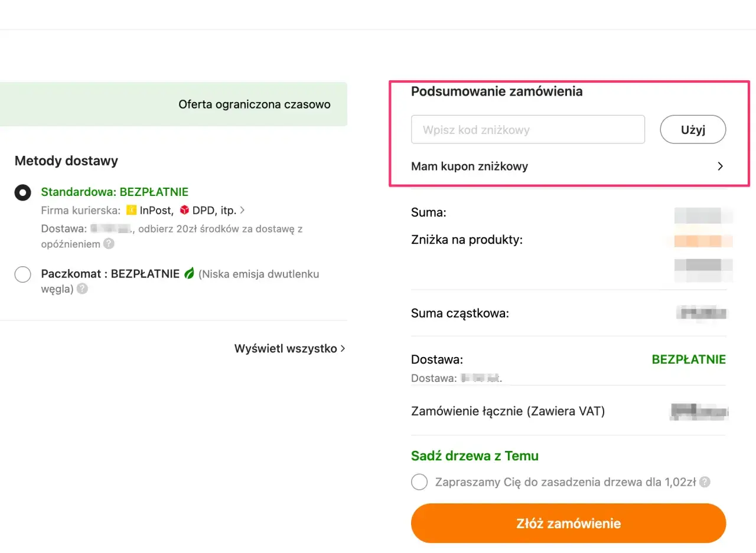Screen dimensions: 756x553
Task: Click the green BEZPŁATNIE delivery value
Action: [689, 359]
